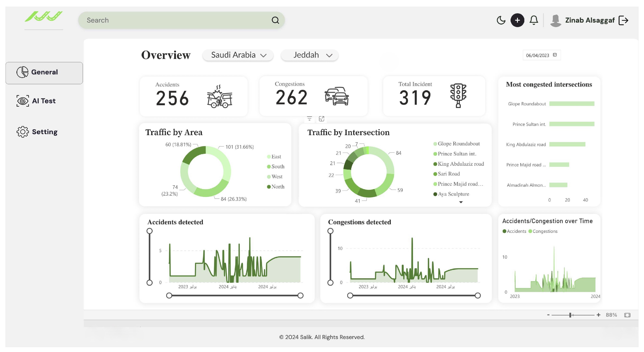Click the Almadinah Almon... bar
Image resolution: width=644 pixels, height=352 pixels.
(558, 185)
